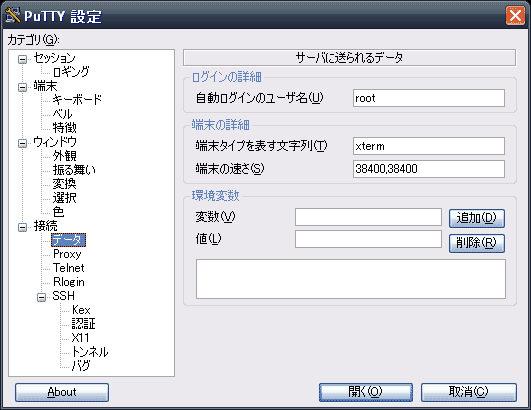Open the About dialog
531x410 pixels.
[62, 392]
